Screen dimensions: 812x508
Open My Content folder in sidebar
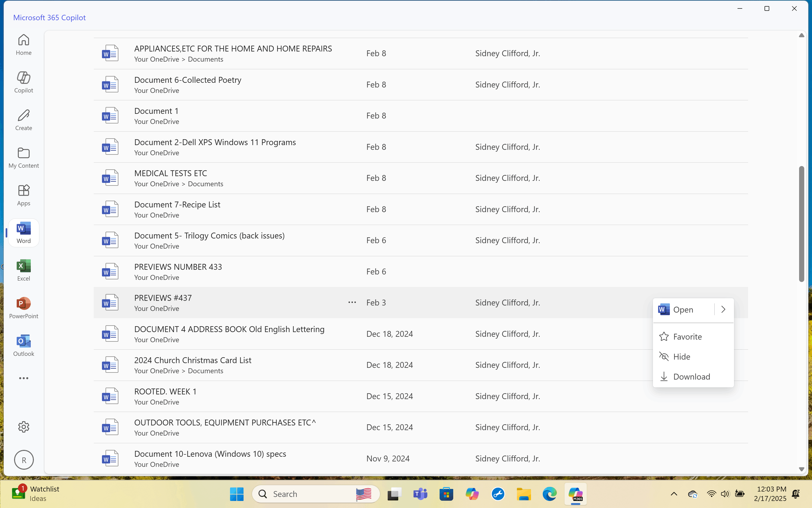(x=23, y=158)
